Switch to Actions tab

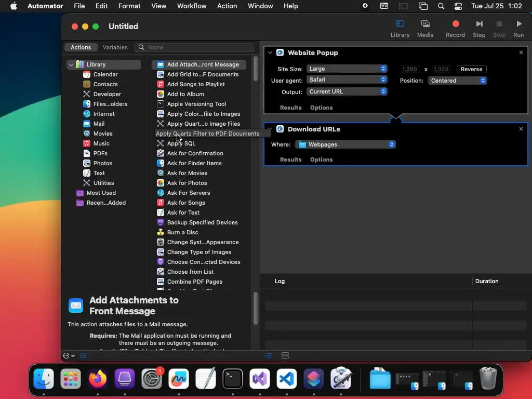point(81,47)
